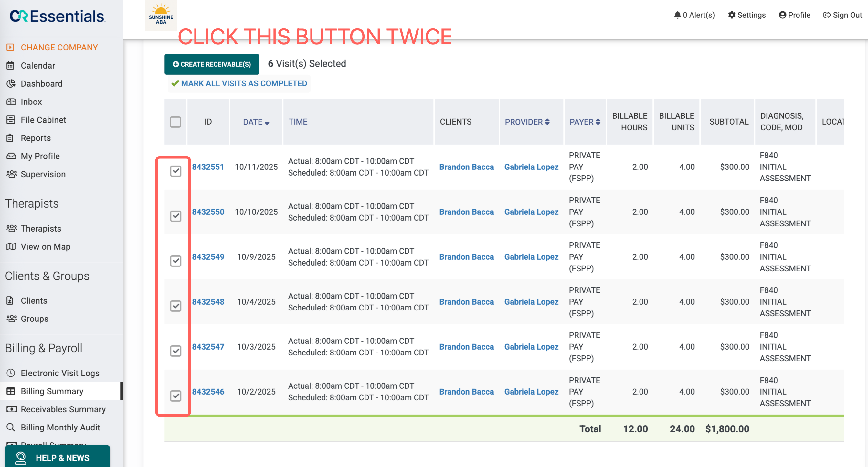Click the Billing Monthly Audit magnifier icon

tap(11, 427)
